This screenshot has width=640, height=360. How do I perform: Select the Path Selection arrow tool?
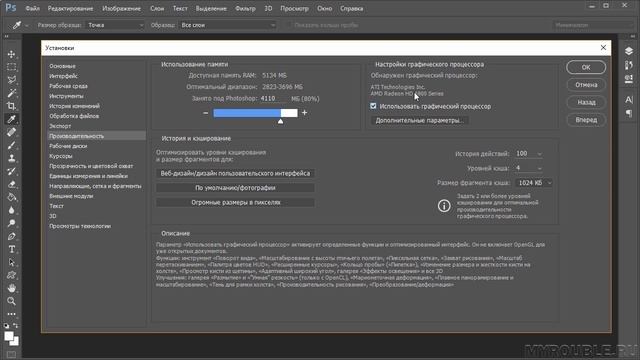click(x=11, y=262)
